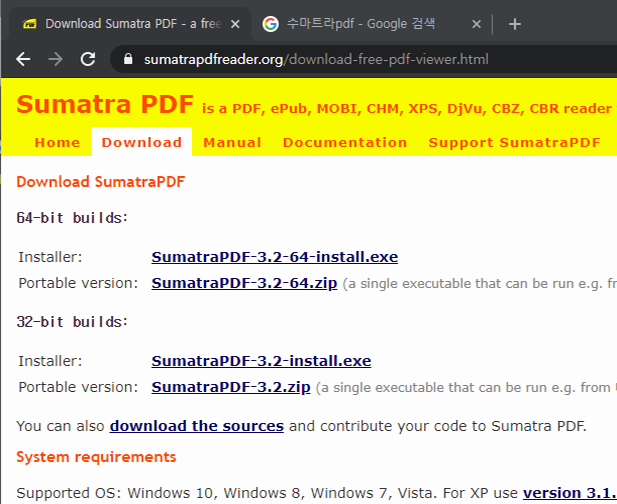Switch to the 수마트라pdf Google 검색 tab
Image resolution: width=617 pixels, height=504 pixels.
point(370,24)
